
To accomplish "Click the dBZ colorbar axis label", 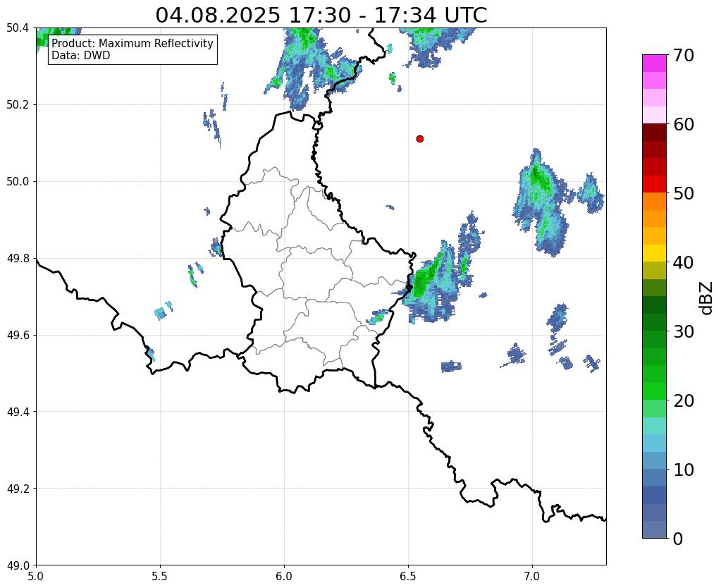I will pos(707,298).
